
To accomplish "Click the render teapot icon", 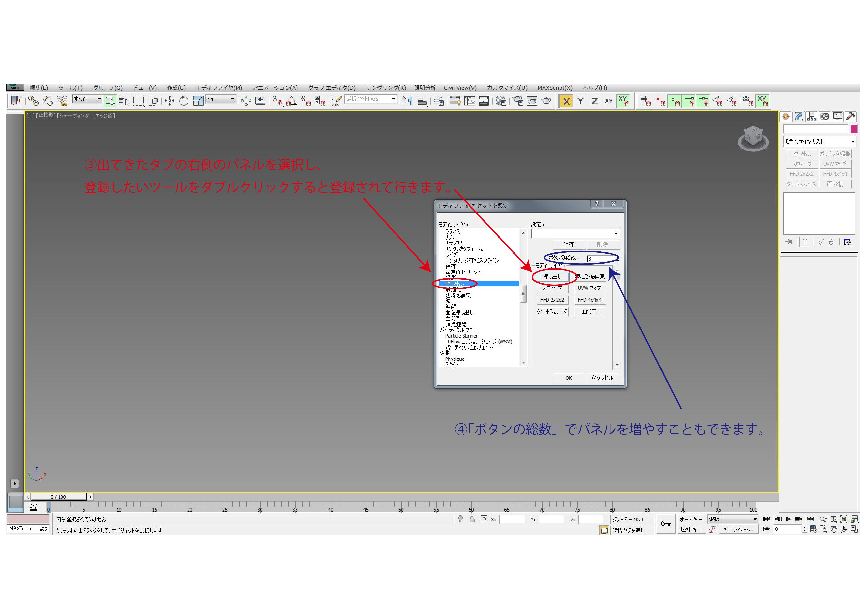I will (546, 101).
